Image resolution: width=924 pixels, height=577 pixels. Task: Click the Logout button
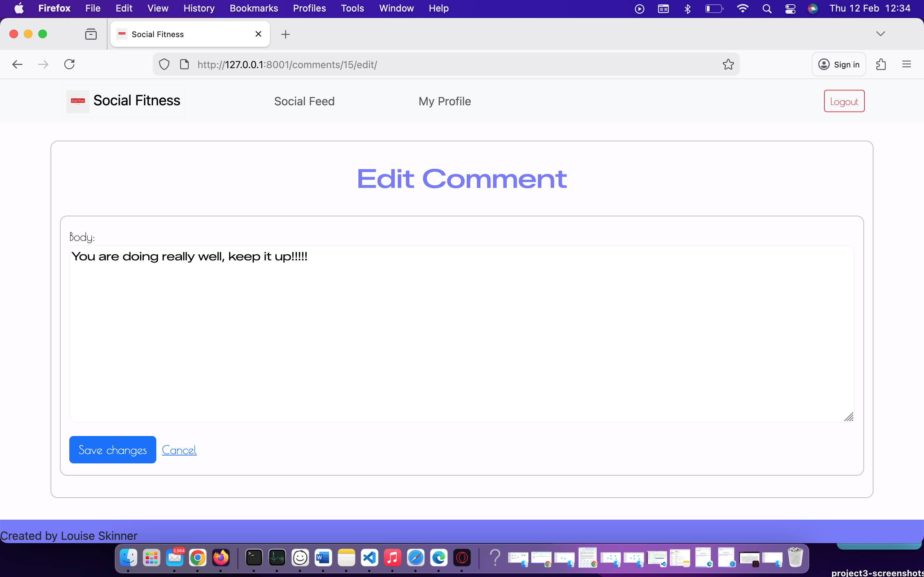click(x=844, y=101)
